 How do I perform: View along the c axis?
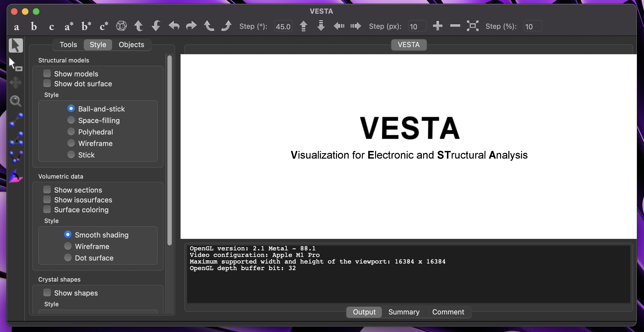click(x=51, y=27)
